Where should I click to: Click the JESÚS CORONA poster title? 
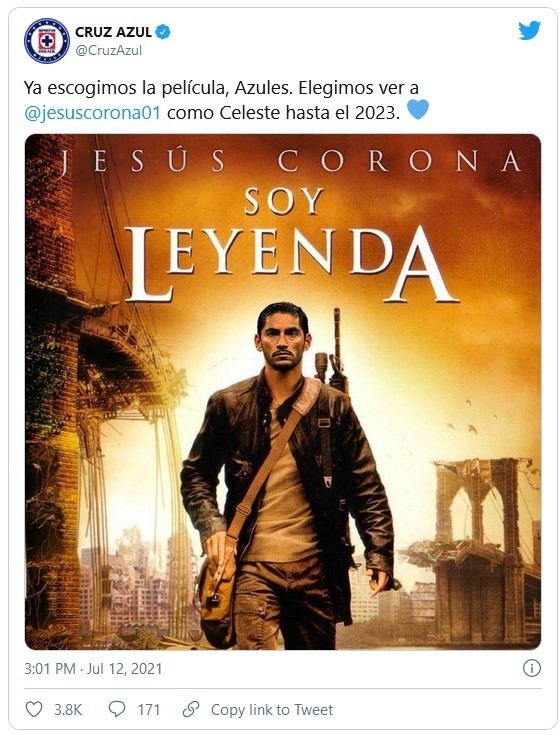pos(291,160)
